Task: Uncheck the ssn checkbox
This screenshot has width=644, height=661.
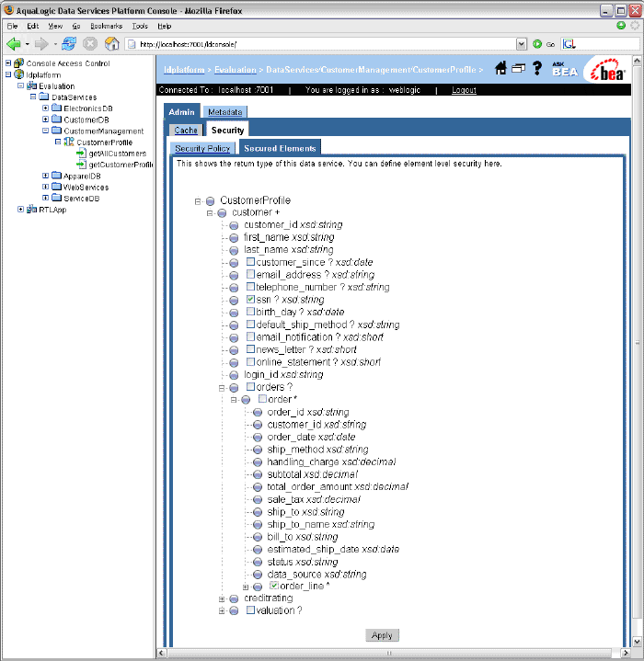Action: (250, 300)
